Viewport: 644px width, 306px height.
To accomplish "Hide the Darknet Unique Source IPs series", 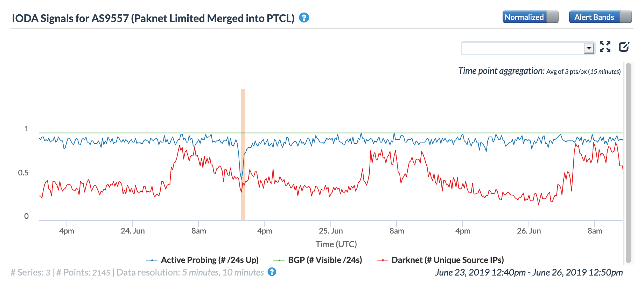I will 447,260.
